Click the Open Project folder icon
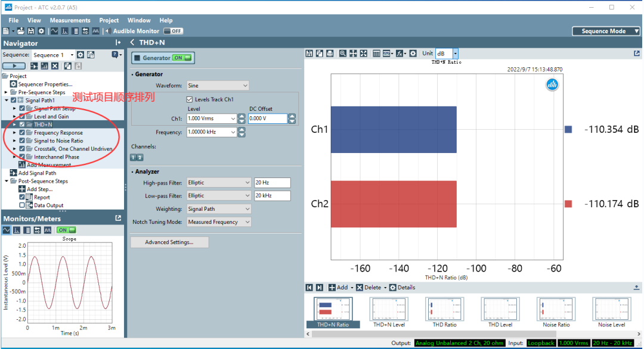644x349 pixels. (x=20, y=31)
